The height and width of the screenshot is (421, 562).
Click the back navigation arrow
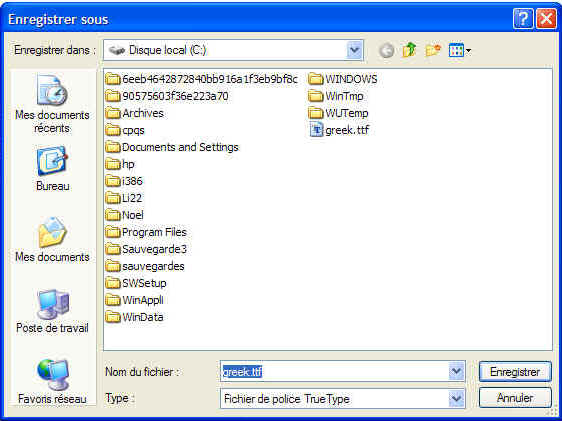point(386,51)
